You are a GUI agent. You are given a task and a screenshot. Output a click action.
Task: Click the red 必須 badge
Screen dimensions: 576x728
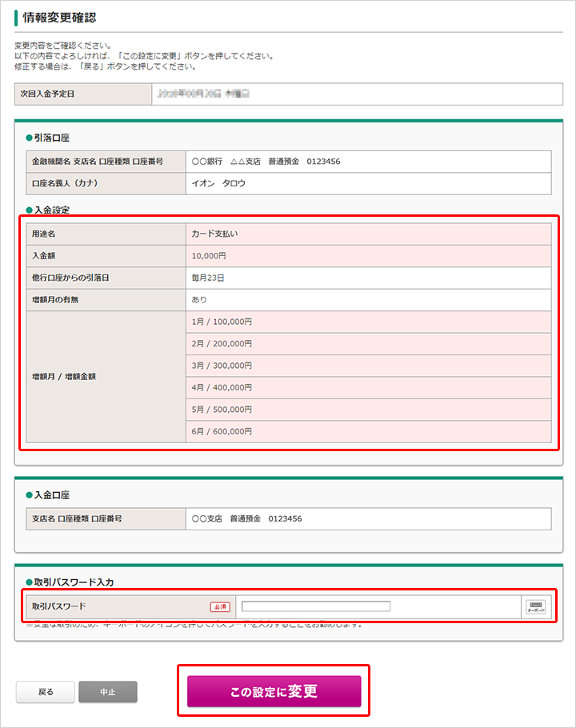pos(219,607)
